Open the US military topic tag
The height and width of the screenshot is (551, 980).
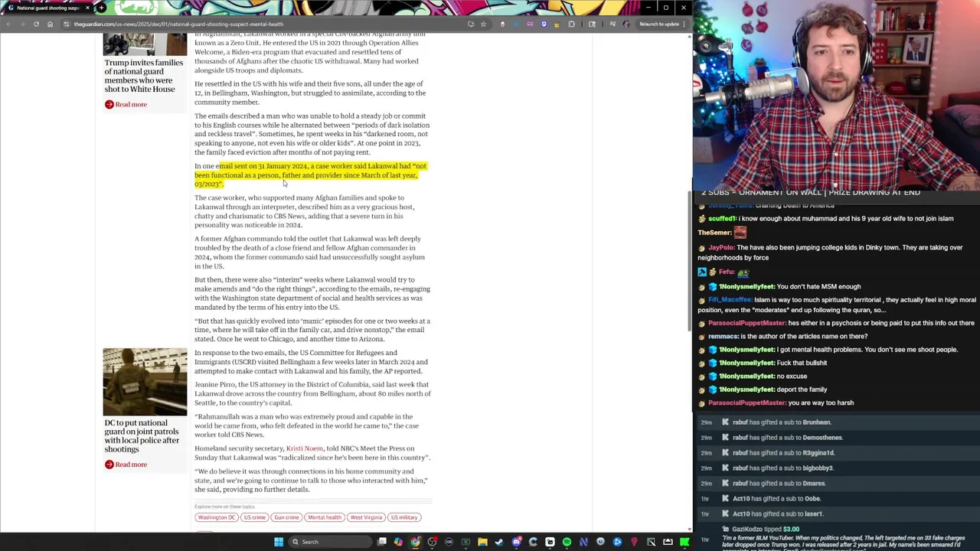[404, 517]
